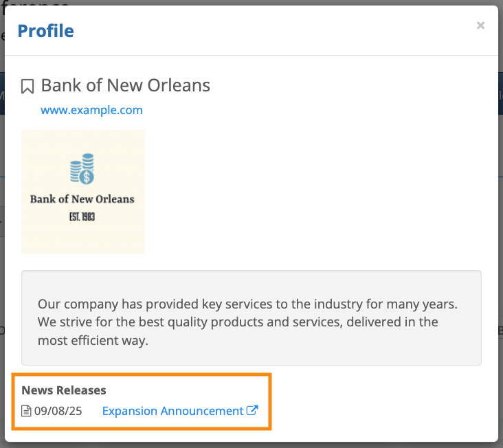Click the 09/08/25 news release date
Screen dimensions: 503x448
(x=58, y=412)
